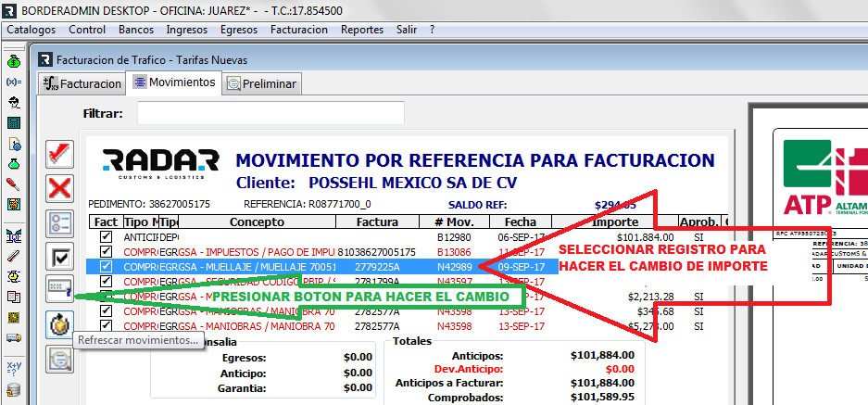Toggle Fact checkbox on IMPUESTOS B13086 row
Viewport: 868px width, 405px height.
pos(106,251)
